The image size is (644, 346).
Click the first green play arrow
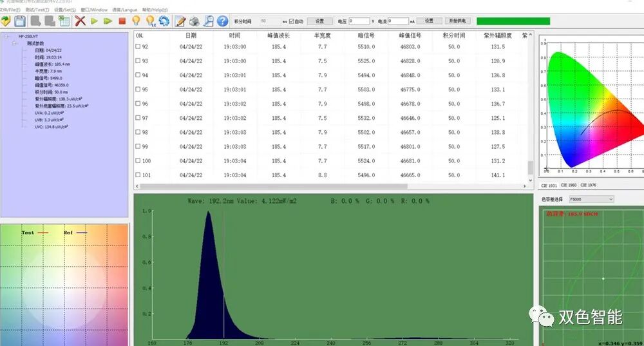click(95, 21)
